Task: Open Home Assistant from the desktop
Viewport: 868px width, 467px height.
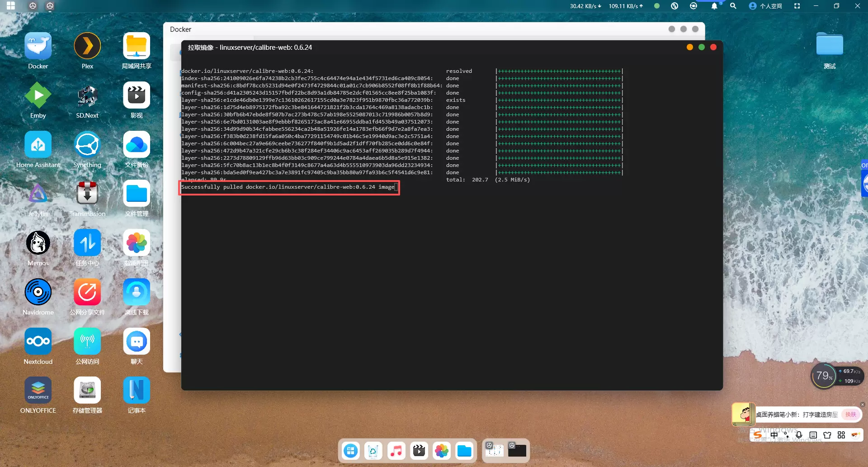Action: 38,145
